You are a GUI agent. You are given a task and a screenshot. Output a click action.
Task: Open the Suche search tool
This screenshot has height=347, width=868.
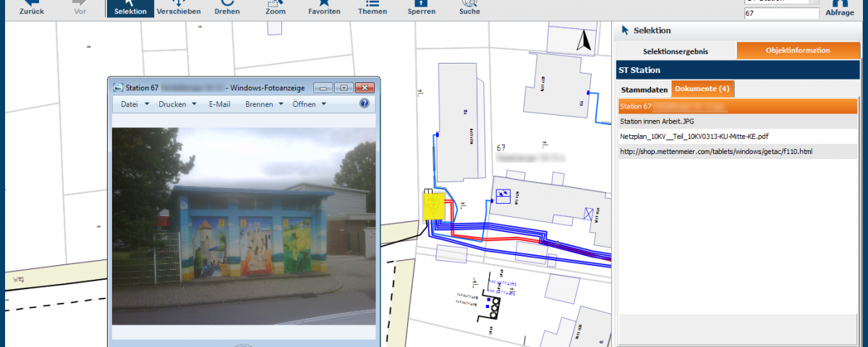click(469, 8)
